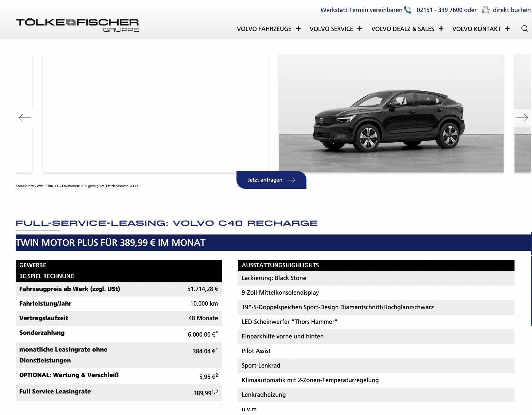Screen dimensions: 532x415
Task: Click Klimaautomatik 2-Zonen row
Action: click(x=376, y=380)
